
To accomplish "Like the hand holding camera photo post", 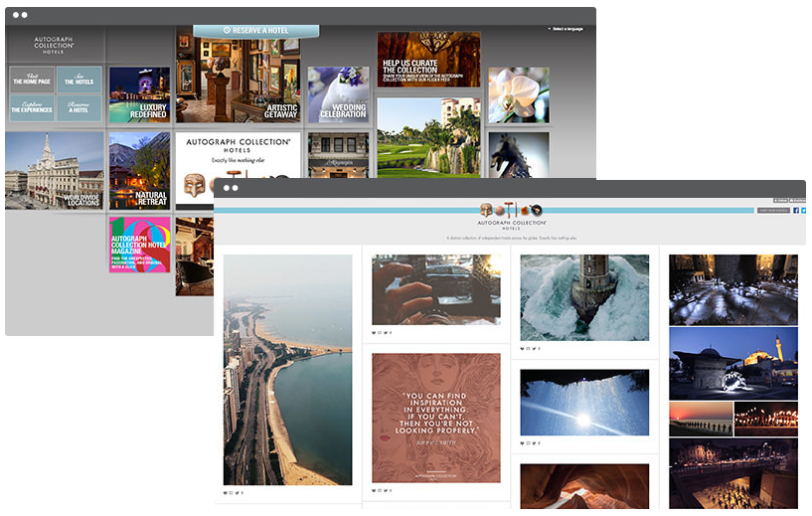I will pyautogui.click(x=374, y=333).
